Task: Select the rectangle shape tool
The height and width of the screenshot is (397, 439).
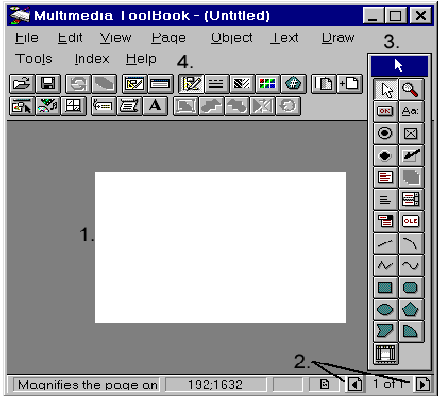Action: [386, 287]
